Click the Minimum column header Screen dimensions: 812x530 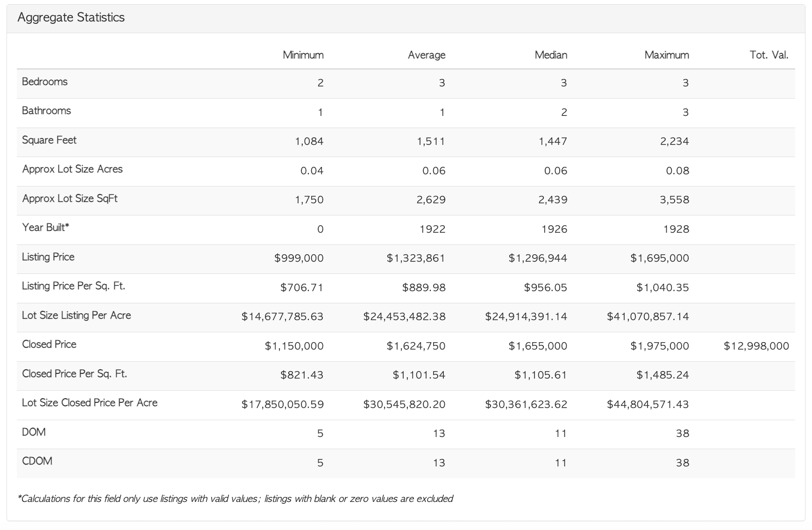[303, 55]
